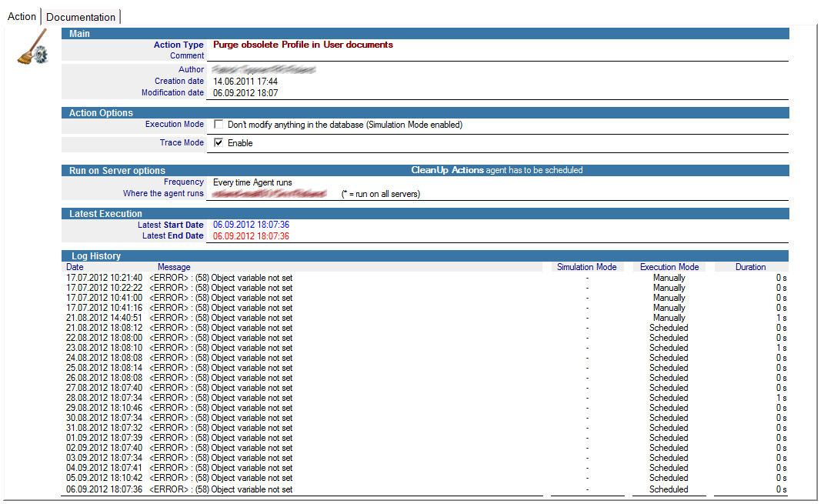This screenshot has width=824, height=504.
Task: Select the Action tab
Action: pyautogui.click(x=22, y=16)
